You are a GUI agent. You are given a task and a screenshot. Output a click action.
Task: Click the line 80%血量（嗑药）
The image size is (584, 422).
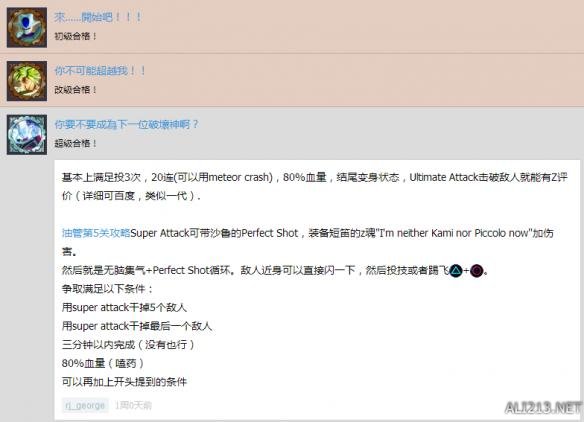103,363
